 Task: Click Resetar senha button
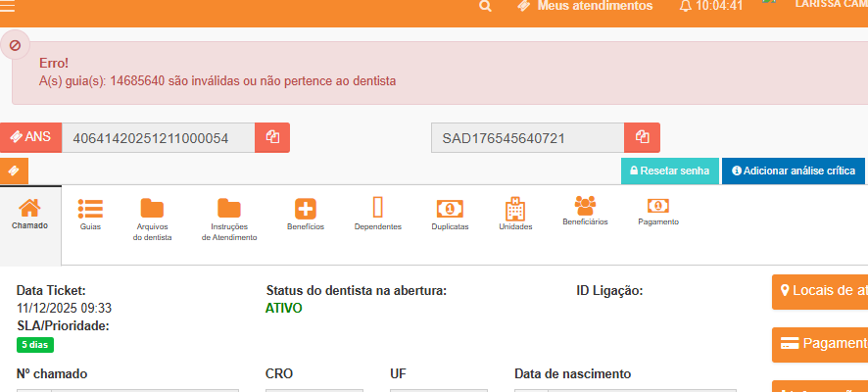pos(670,171)
